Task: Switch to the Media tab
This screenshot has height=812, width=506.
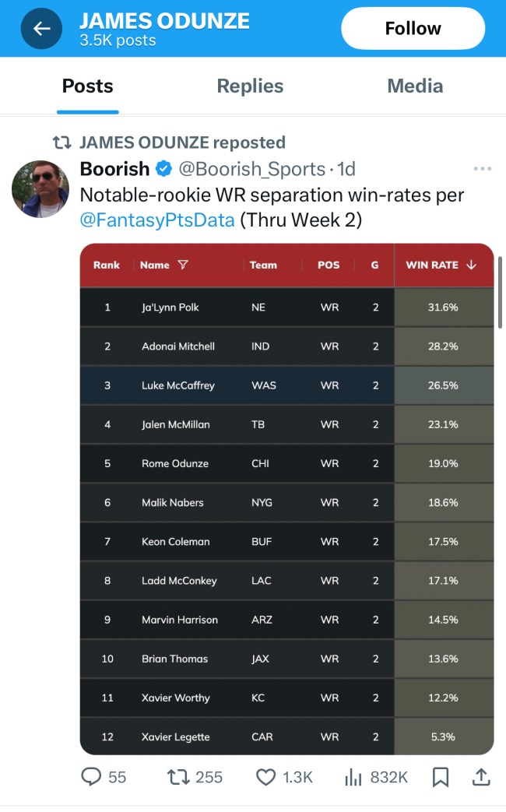Action: tap(415, 86)
